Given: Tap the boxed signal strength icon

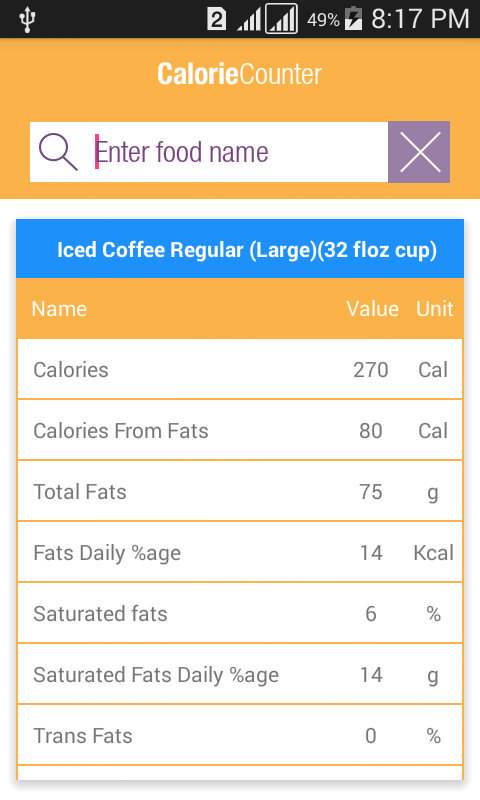Looking at the screenshot, I should click(281, 19).
